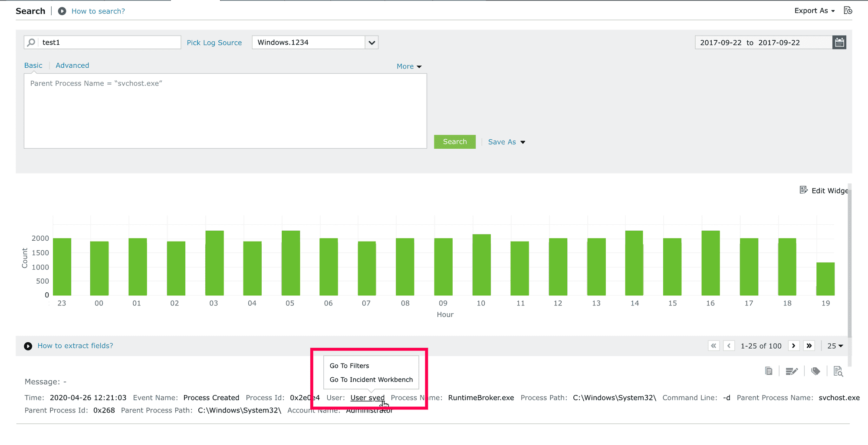Click the chart bar for hour 10
Screen dimensions: 868x445
tap(482, 265)
